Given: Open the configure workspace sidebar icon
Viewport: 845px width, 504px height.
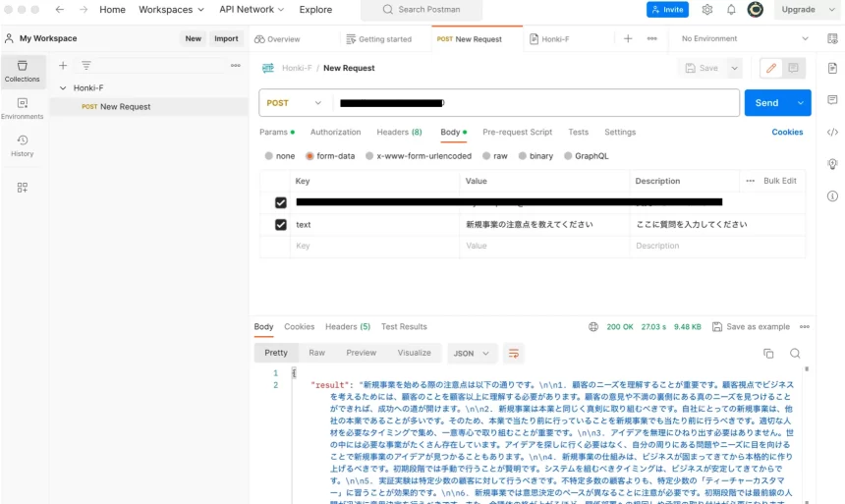Looking at the screenshot, I should [x=22, y=188].
